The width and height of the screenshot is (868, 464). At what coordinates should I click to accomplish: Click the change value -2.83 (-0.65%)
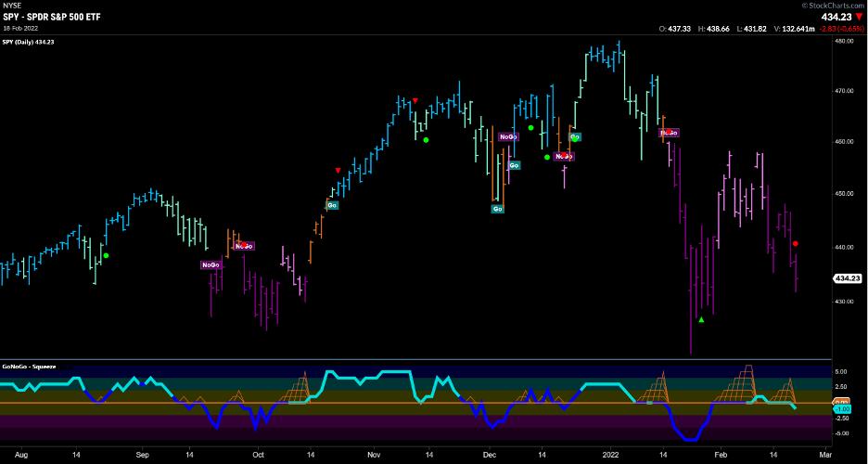(x=840, y=29)
